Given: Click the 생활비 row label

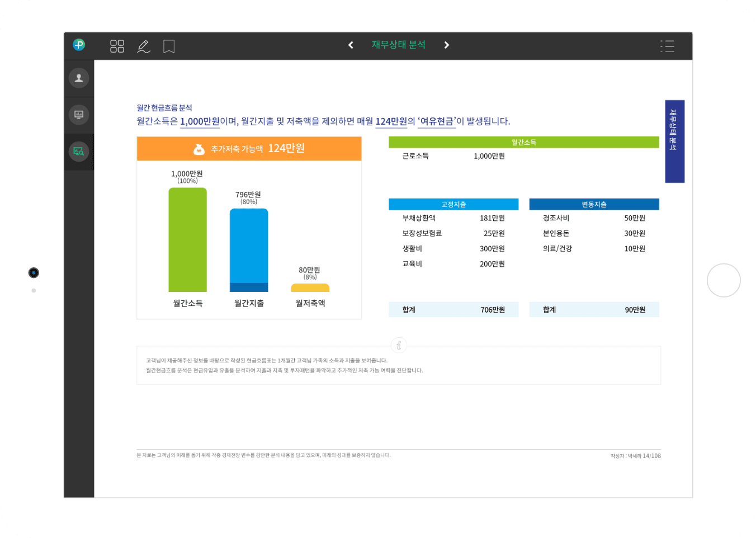Looking at the screenshot, I should (412, 248).
